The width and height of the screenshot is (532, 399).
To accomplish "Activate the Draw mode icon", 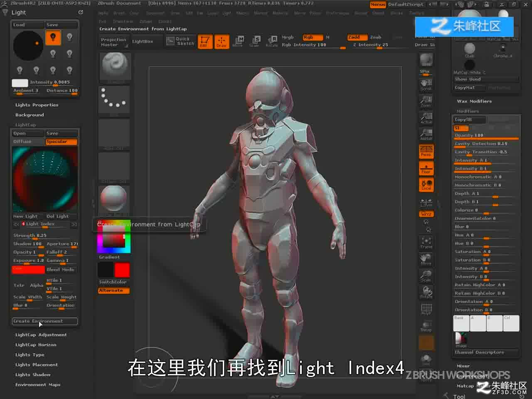I will pos(221,42).
